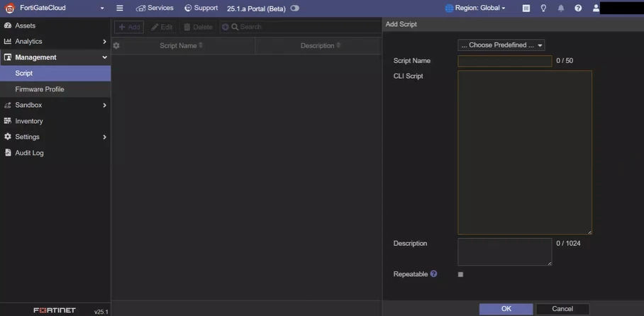Viewport: 644px width, 316px height.
Task: Open the Region: Global dropdown
Action: coord(476,9)
